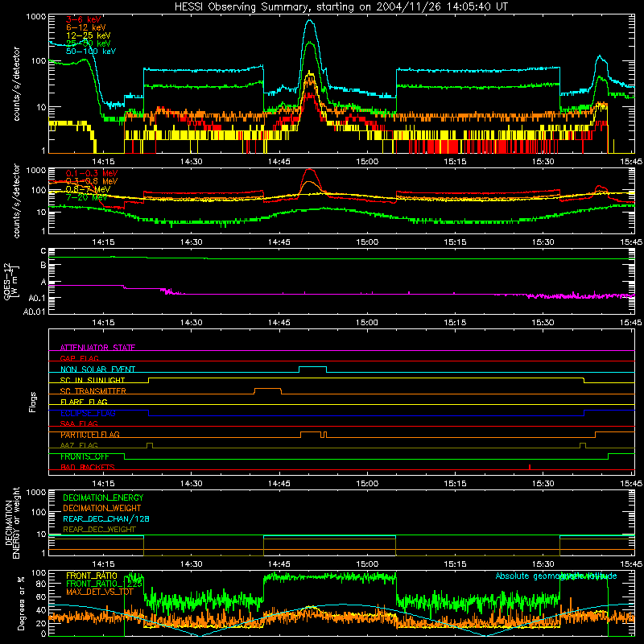Select the FLARE_FLAG label
This screenshot has height=644, width=644.
(x=84, y=402)
